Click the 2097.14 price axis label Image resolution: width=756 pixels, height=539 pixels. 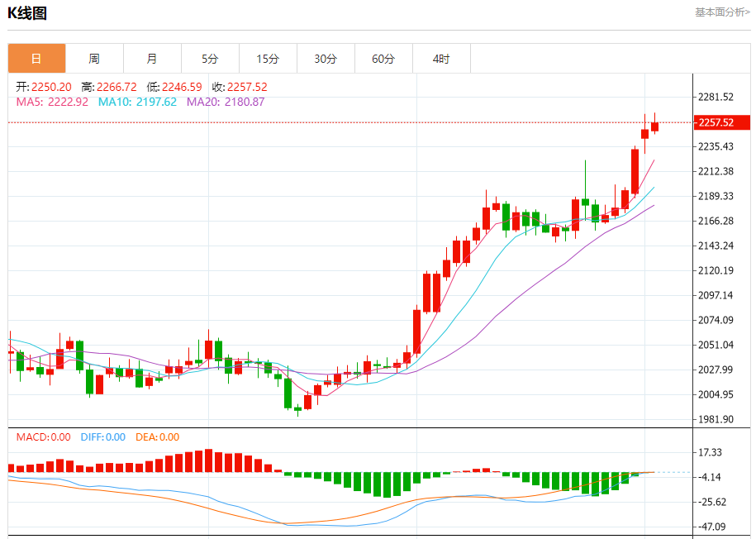point(716,295)
